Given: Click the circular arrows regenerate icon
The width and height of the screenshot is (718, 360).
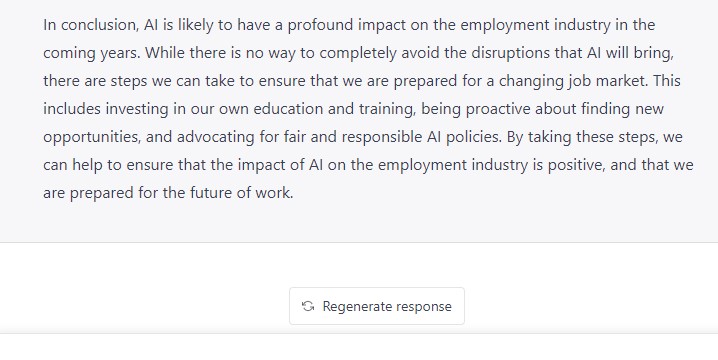Looking at the screenshot, I should 308,306.
